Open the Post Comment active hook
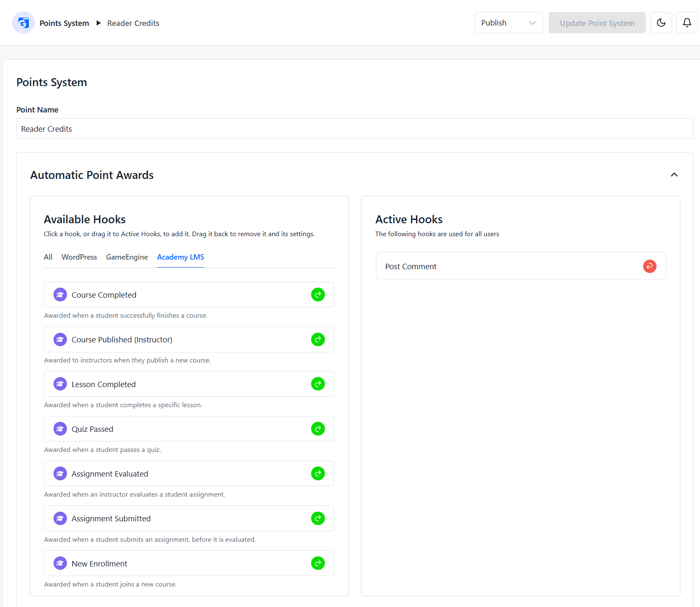Viewport: 700px width, 607px height. coord(521,266)
